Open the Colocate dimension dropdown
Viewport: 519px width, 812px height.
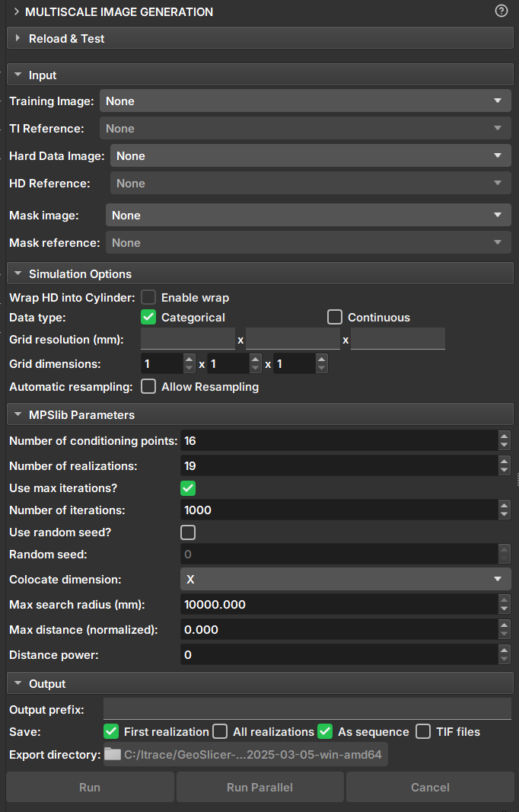(x=345, y=579)
